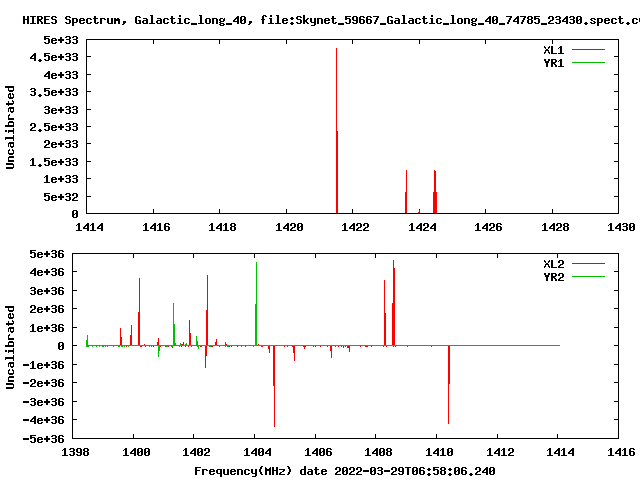Click the 1410 x-axis tick label
The image size is (640, 480).
(439, 452)
